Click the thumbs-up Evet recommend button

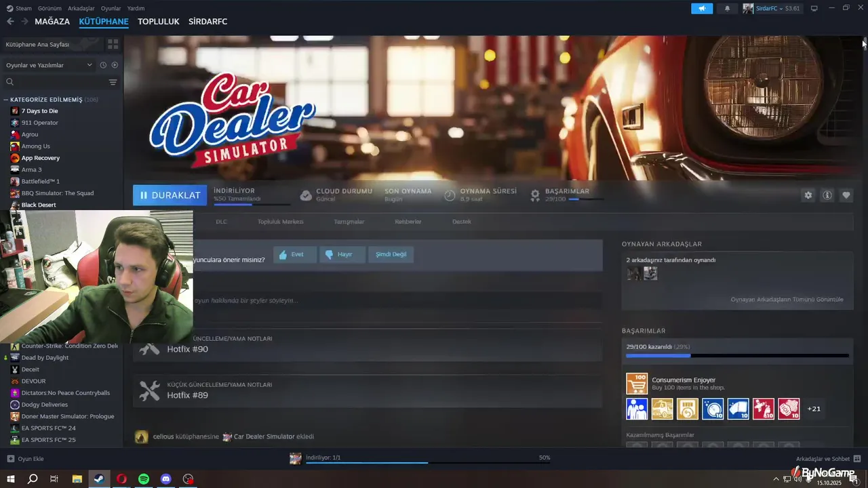click(x=295, y=254)
